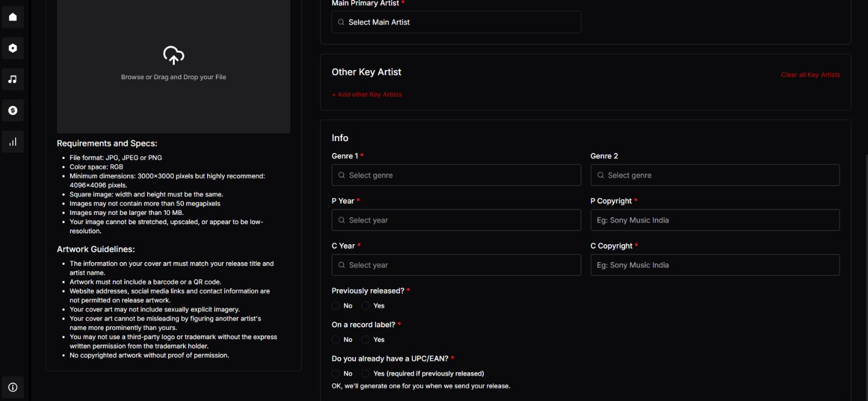Choose Yes for already have UPC/EAN
The image size is (868, 401).
click(366, 374)
